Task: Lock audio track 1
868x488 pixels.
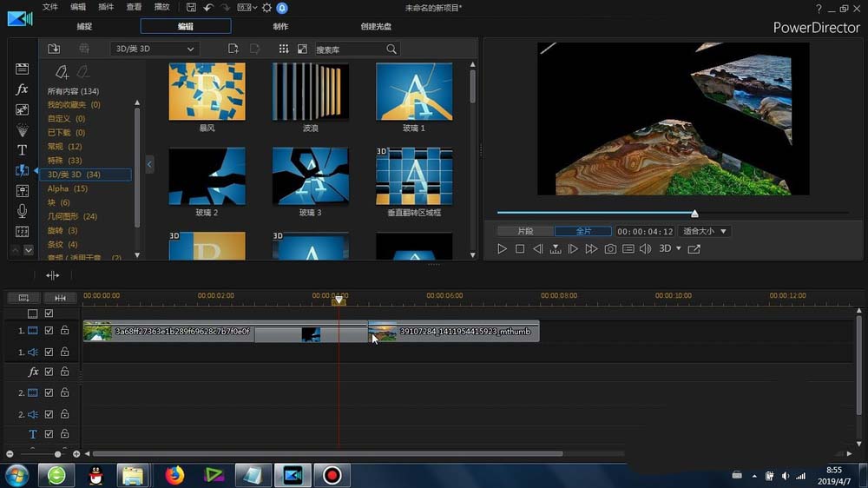Action: point(64,352)
